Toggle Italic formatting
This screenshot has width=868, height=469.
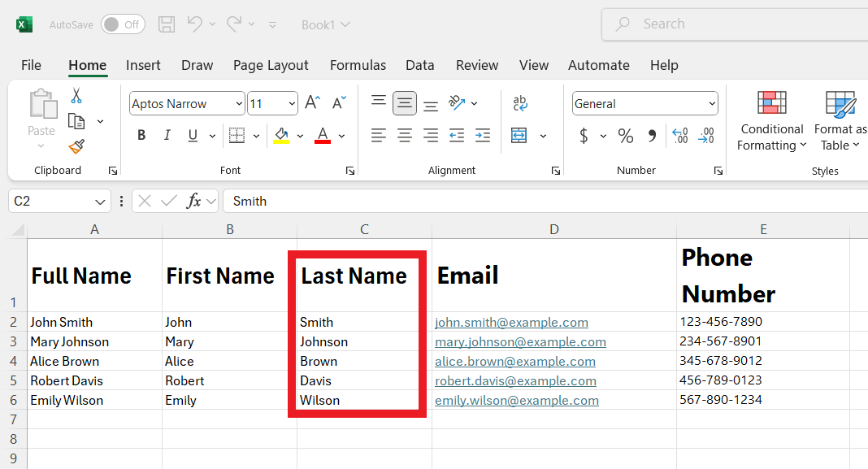pyautogui.click(x=167, y=136)
